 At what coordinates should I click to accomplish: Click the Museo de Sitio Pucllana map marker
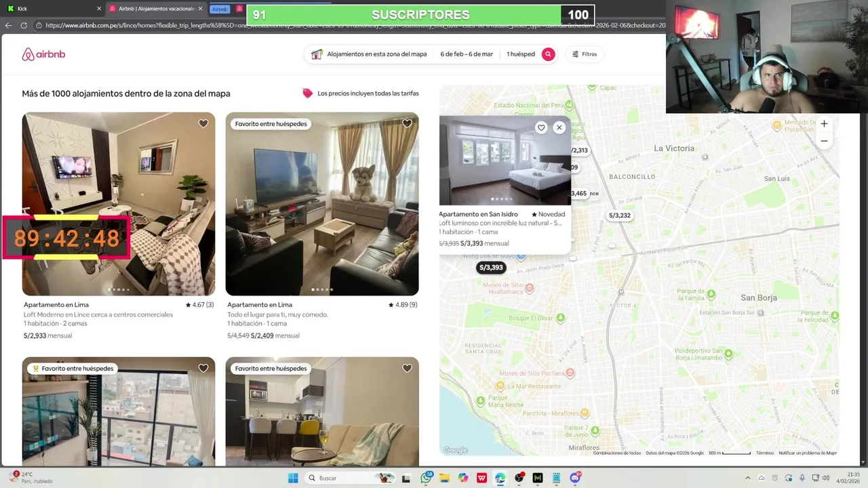[570, 373]
